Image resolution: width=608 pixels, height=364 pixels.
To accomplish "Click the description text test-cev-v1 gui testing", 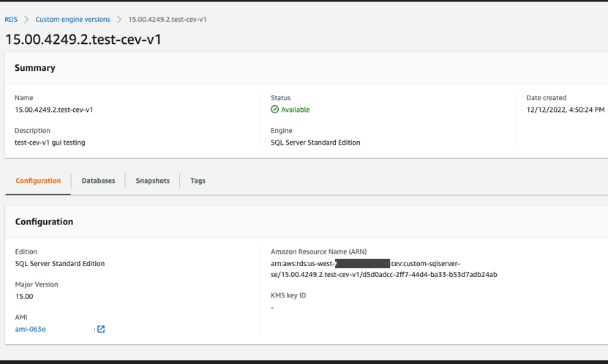I will pos(50,143).
